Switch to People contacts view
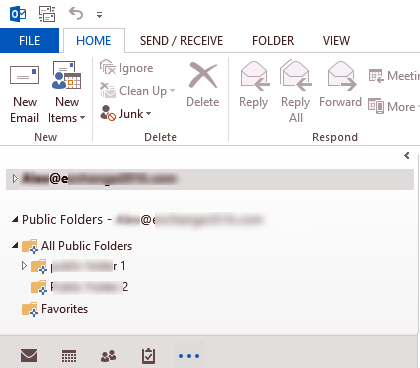 coord(109,356)
